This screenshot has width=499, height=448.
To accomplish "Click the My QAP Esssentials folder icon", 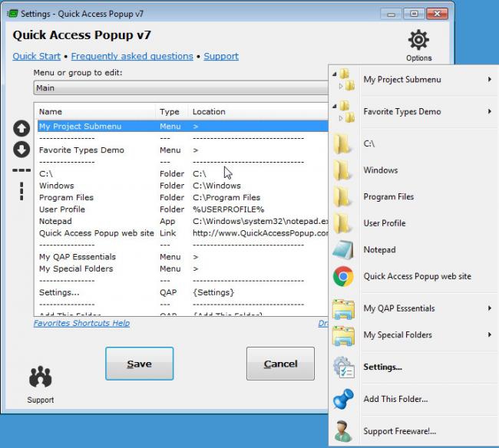I will 343,308.
